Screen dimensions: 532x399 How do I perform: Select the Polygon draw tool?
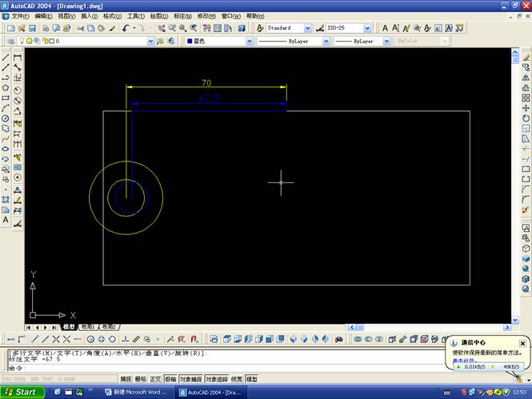(6, 88)
